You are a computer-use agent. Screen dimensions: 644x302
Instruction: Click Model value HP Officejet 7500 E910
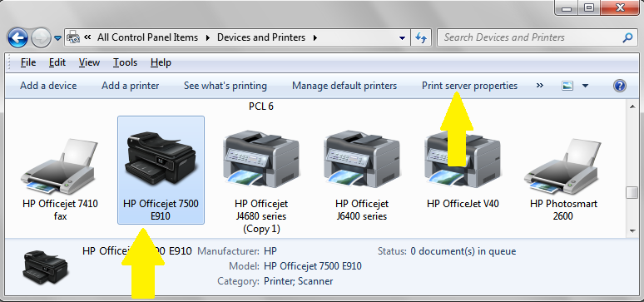coord(313,266)
